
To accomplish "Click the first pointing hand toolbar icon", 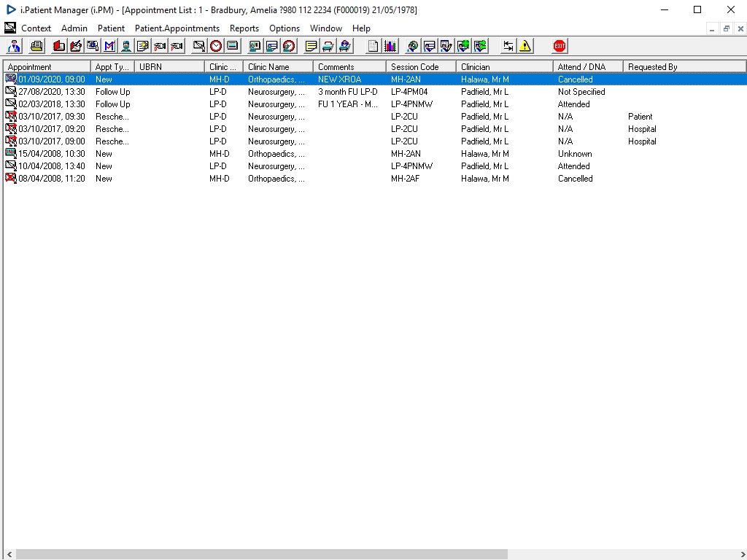I will 160,46.
